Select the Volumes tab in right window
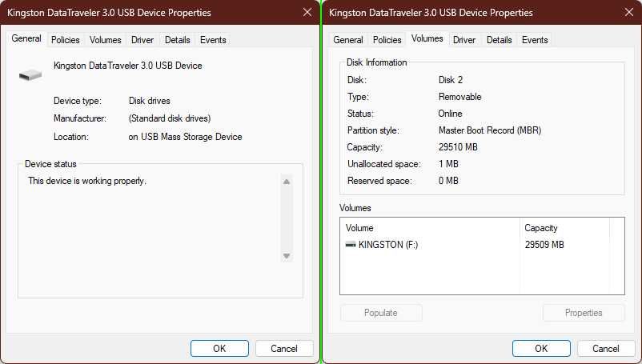Screen dimensions: 642x364 click(x=427, y=39)
